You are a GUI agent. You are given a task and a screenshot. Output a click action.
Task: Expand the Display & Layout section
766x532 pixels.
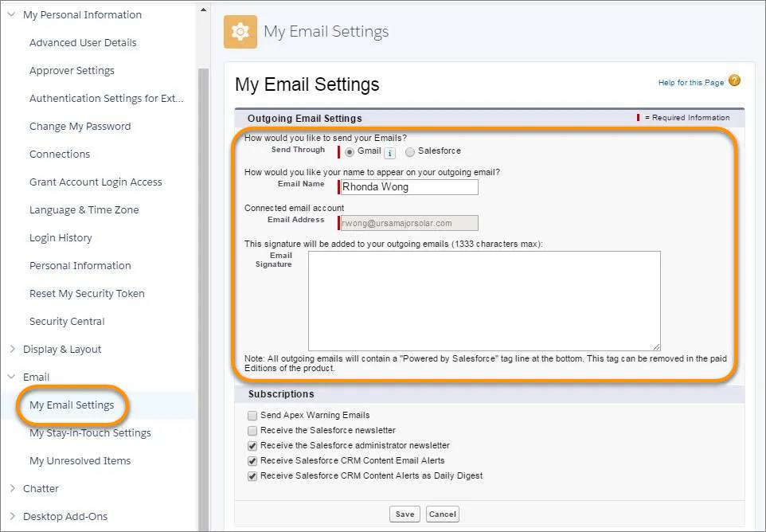[x=12, y=349]
